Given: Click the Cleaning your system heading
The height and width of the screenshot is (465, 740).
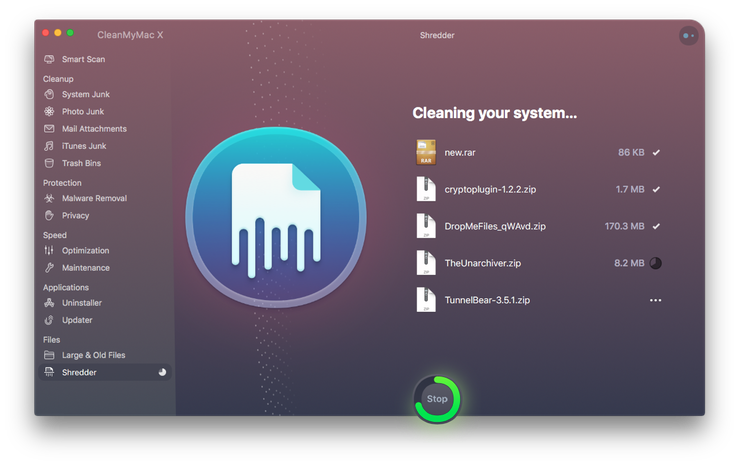Looking at the screenshot, I should click(x=495, y=113).
